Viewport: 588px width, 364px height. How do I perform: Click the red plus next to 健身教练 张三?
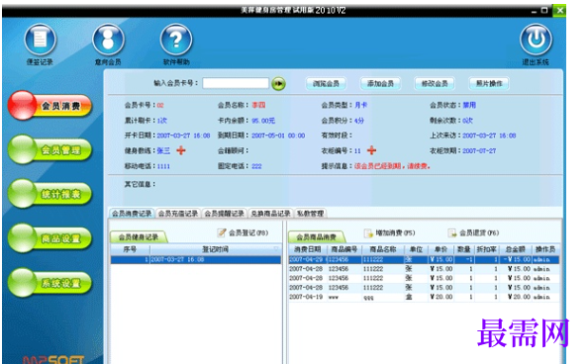(x=181, y=150)
